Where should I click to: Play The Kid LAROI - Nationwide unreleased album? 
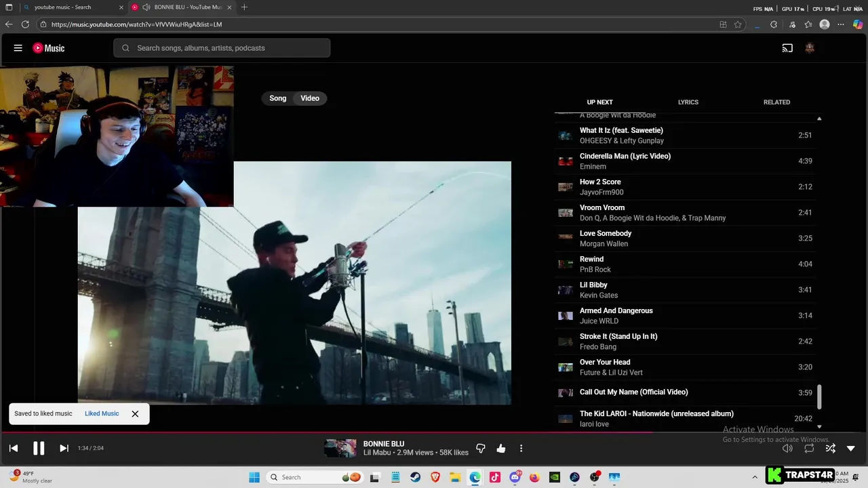point(685,419)
